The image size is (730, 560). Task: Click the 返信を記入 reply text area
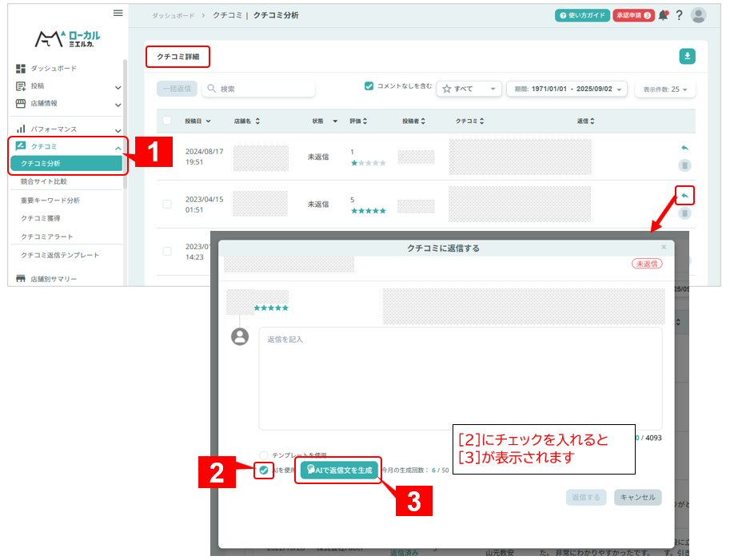click(x=460, y=378)
